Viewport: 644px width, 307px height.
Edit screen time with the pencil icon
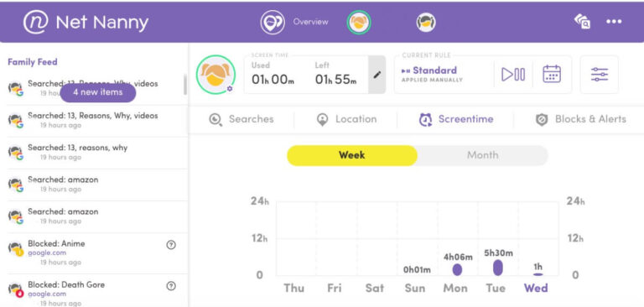[x=377, y=75]
